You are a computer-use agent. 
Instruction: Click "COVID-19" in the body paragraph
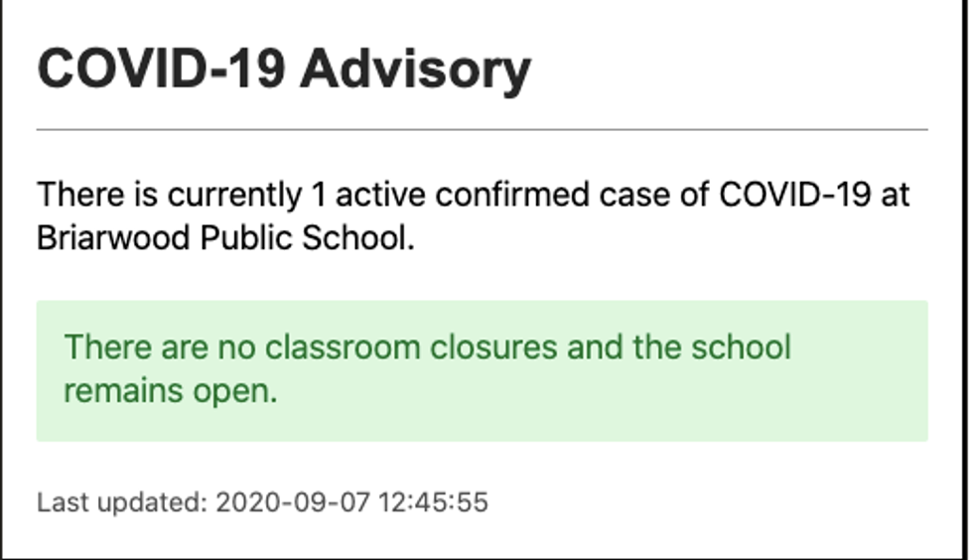[794, 195]
